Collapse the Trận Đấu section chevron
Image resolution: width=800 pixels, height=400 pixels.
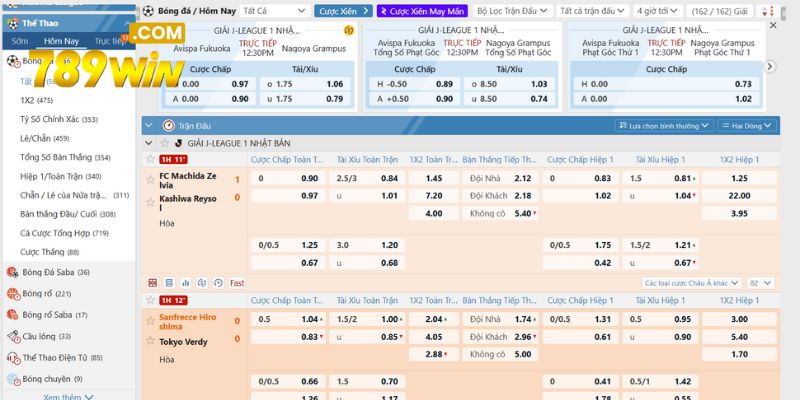(x=148, y=126)
